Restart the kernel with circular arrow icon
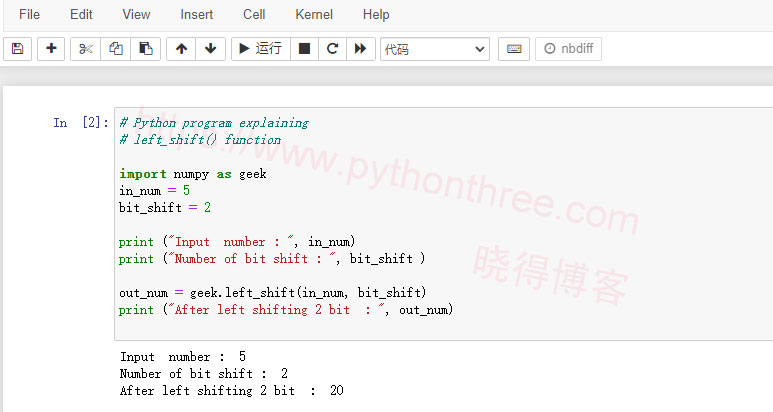773x412 pixels. coord(332,49)
